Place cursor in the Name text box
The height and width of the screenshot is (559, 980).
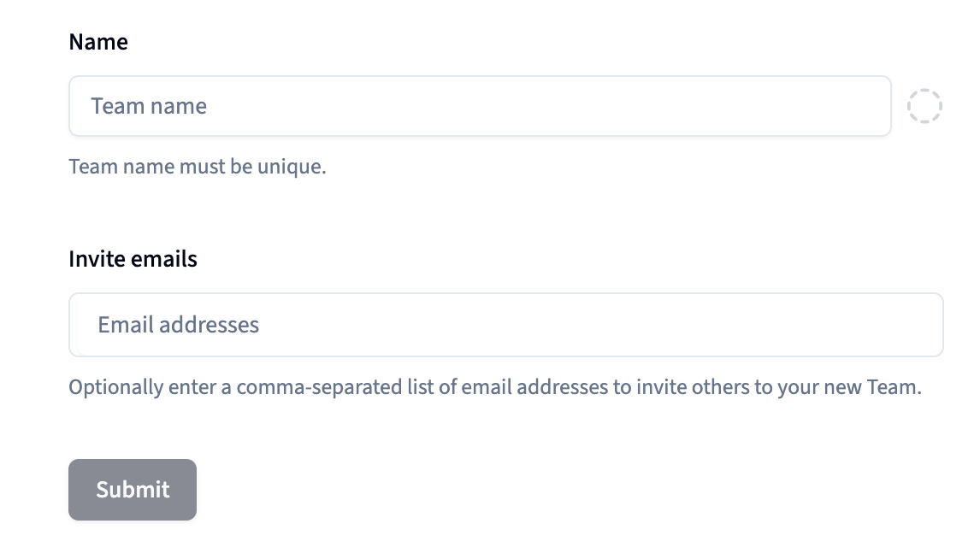479,106
